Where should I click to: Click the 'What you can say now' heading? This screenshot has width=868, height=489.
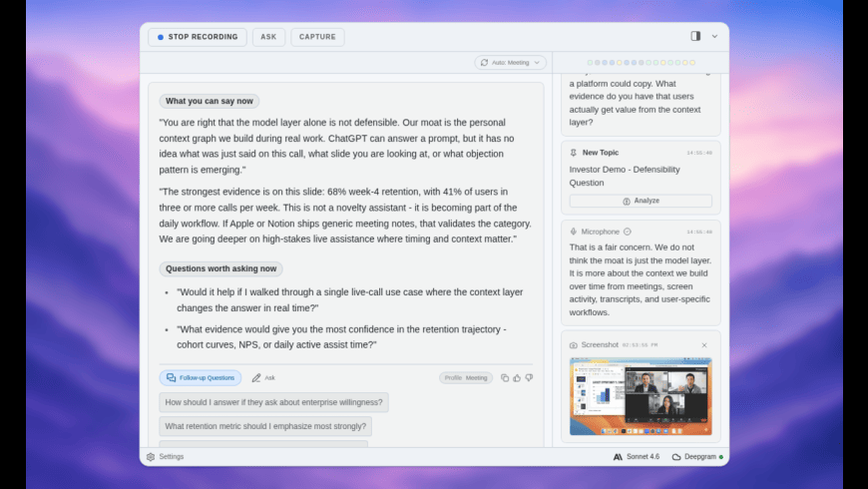tap(210, 101)
